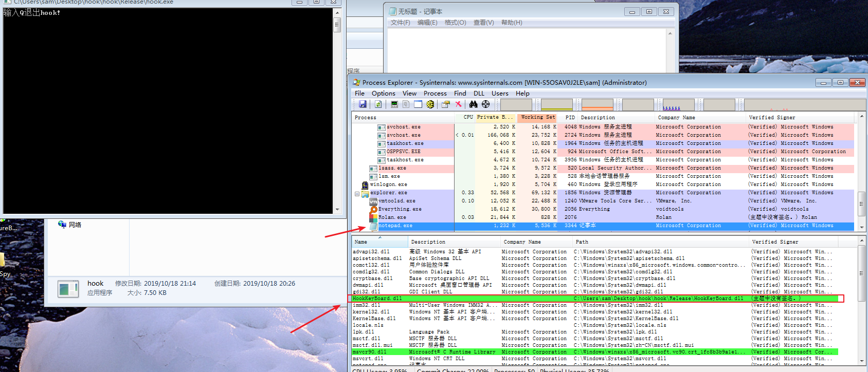
Task: Open the Users menu
Action: [x=500, y=94]
